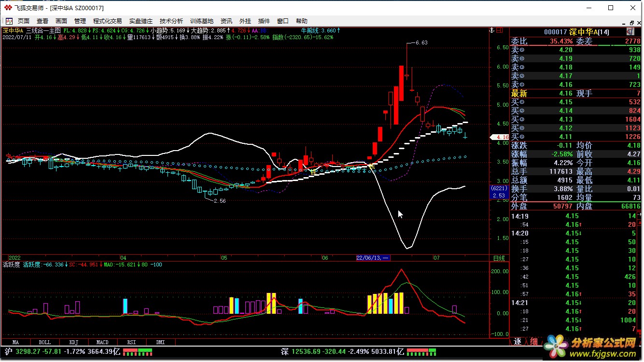Image resolution: width=644 pixels, height=362 pixels.
Task: Open the 训练基地 menu
Action: (x=202, y=21)
